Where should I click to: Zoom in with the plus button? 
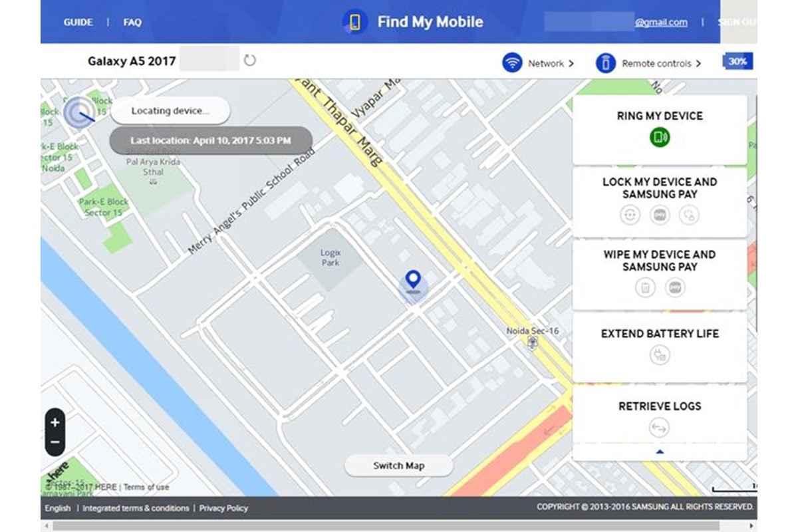[55, 422]
